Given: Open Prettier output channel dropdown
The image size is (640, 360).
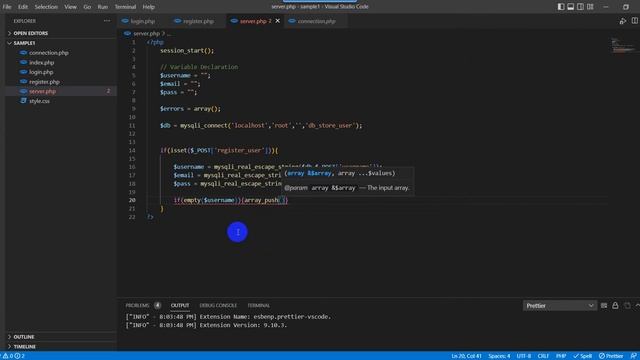Looking at the screenshot, I should point(559,306).
